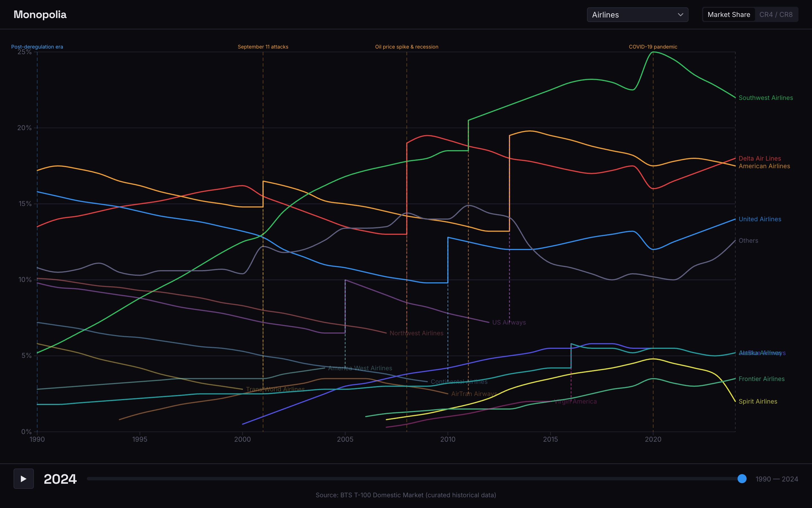
Task: Click the Trans World Airlines label
Action: pyautogui.click(x=275, y=389)
